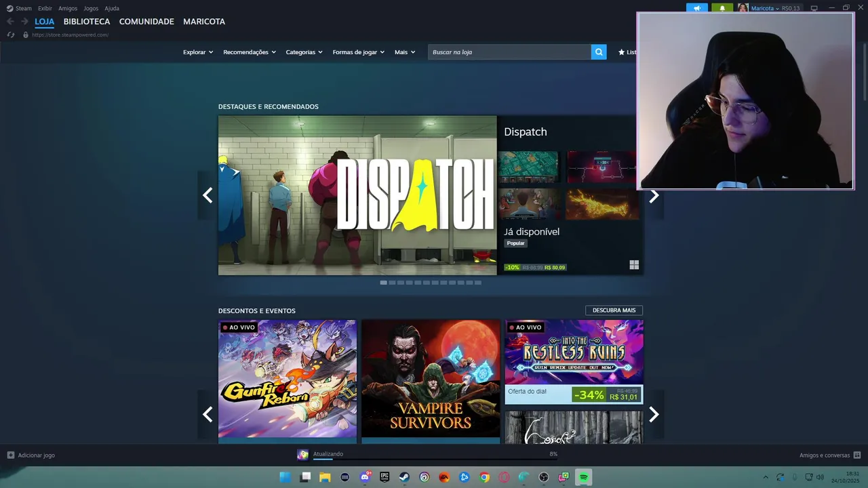Click the blue search magnifier button
This screenshot has width=868, height=488.
point(599,52)
